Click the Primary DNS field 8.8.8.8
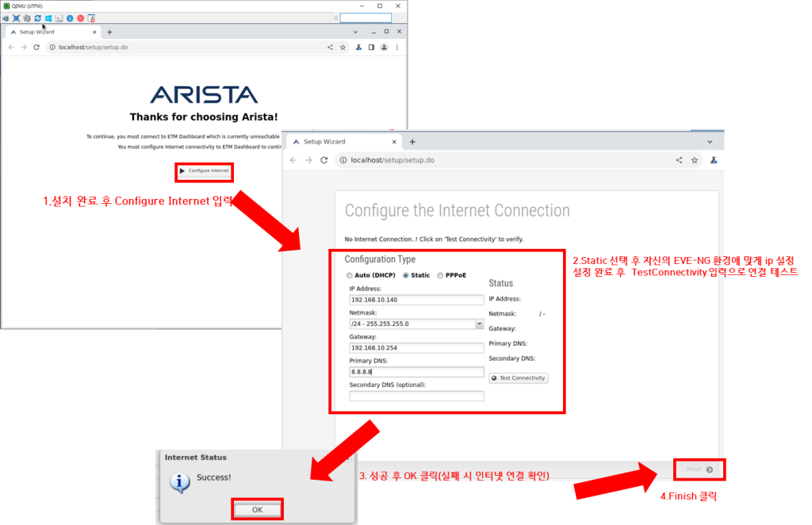The height and width of the screenshot is (525, 812). [x=416, y=372]
